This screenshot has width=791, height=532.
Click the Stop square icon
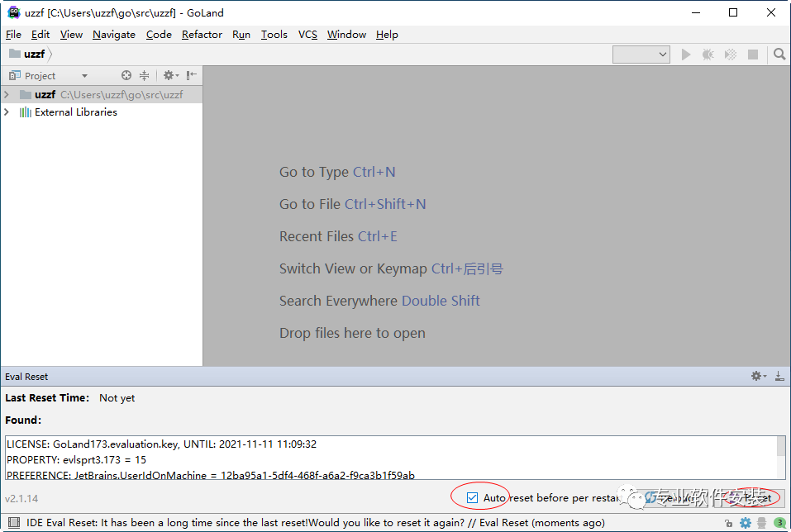752,55
